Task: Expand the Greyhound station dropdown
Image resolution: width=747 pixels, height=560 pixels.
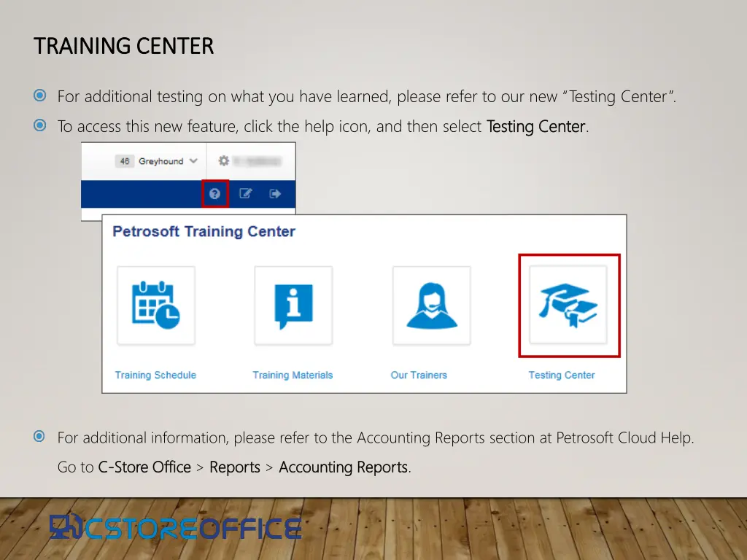Action: coord(168,161)
